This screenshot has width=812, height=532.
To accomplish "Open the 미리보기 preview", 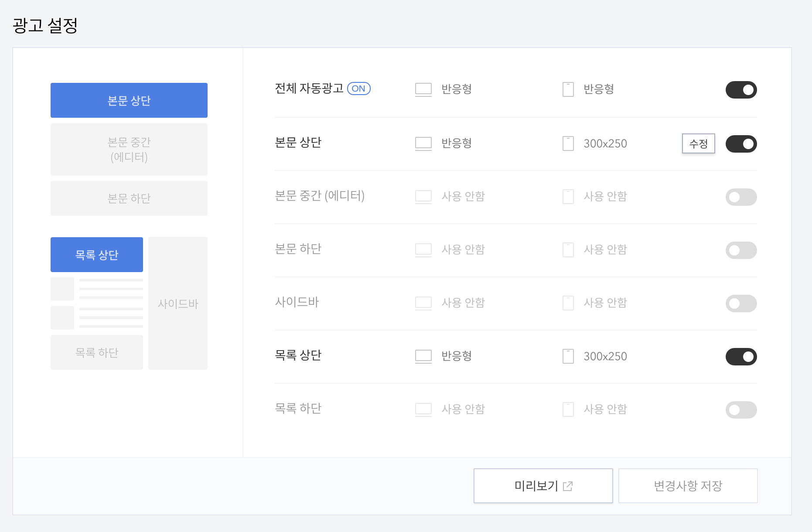I will [x=543, y=485].
